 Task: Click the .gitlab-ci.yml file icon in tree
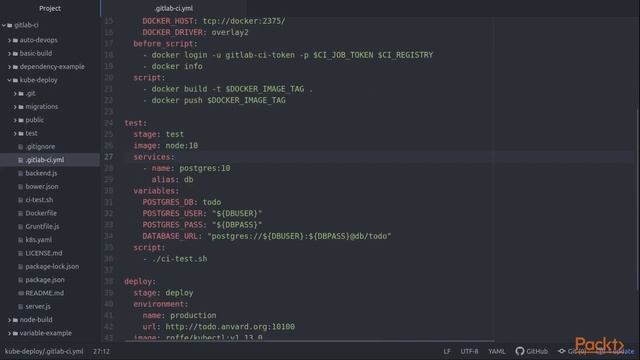click(x=20, y=160)
